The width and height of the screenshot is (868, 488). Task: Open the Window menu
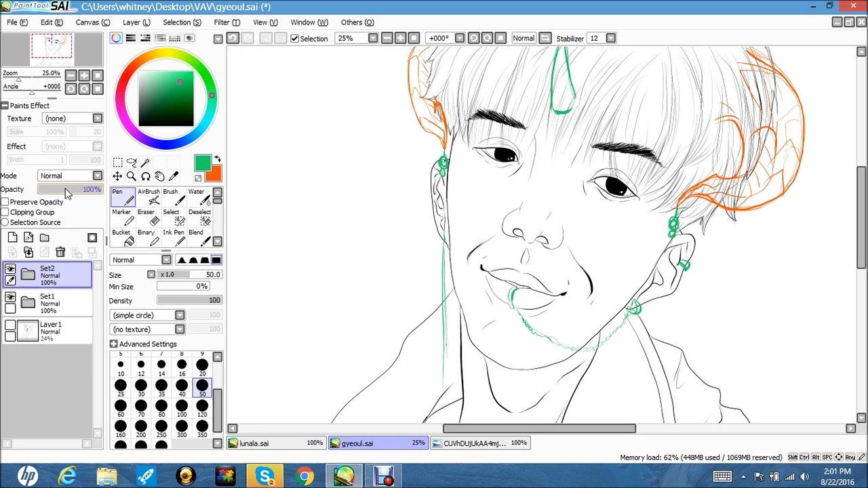(309, 22)
